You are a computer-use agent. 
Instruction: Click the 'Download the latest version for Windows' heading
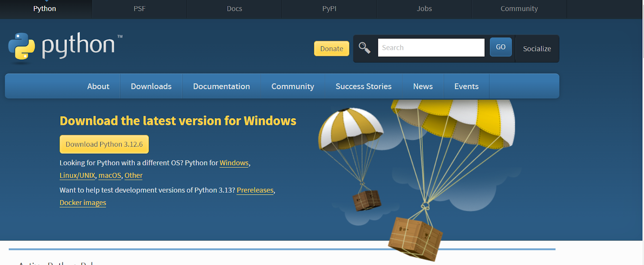[x=178, y=121]
